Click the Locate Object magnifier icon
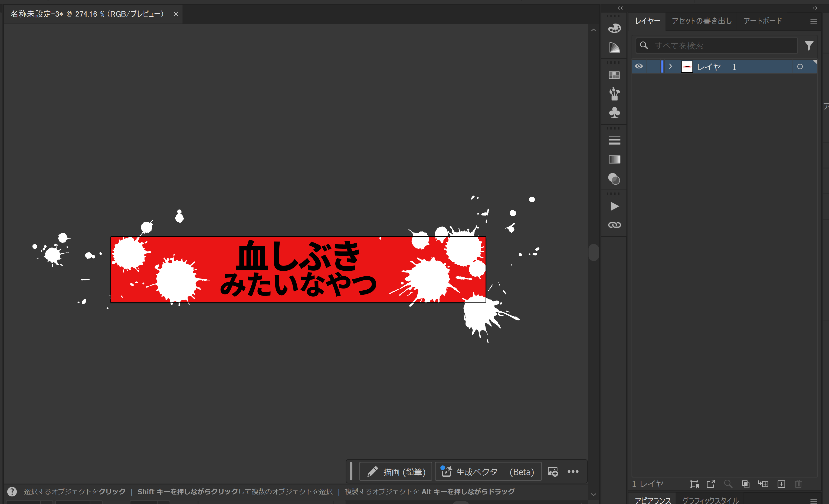 (x=728, y=484)
